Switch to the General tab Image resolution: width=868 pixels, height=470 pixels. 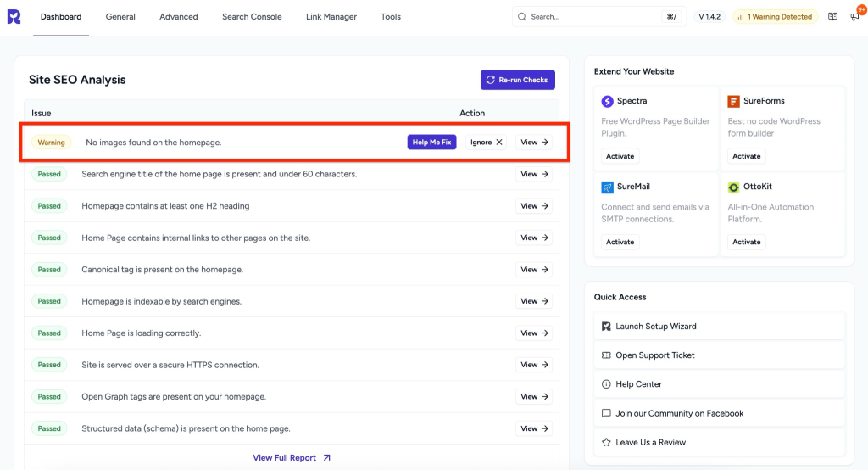pos(120,17)
